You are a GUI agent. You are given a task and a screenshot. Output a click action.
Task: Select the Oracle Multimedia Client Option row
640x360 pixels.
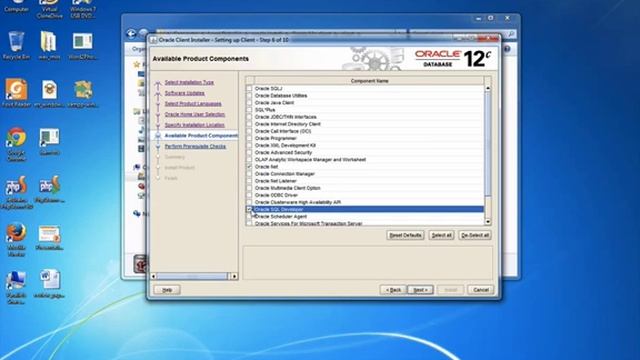pyautogui.click(x=365, y=188)
